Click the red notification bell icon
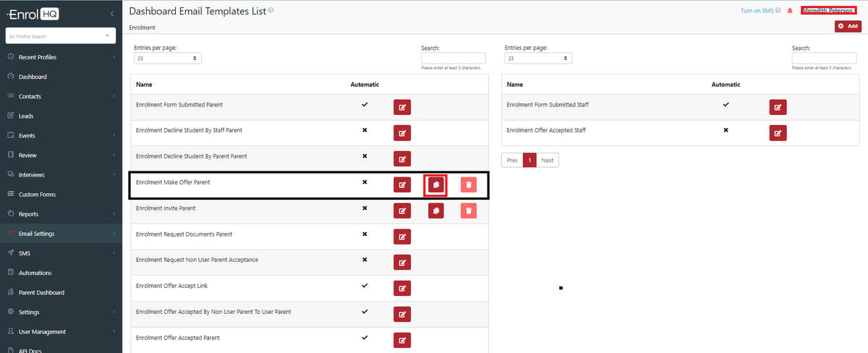Screen dimensions: 868x353 point(790,11)
